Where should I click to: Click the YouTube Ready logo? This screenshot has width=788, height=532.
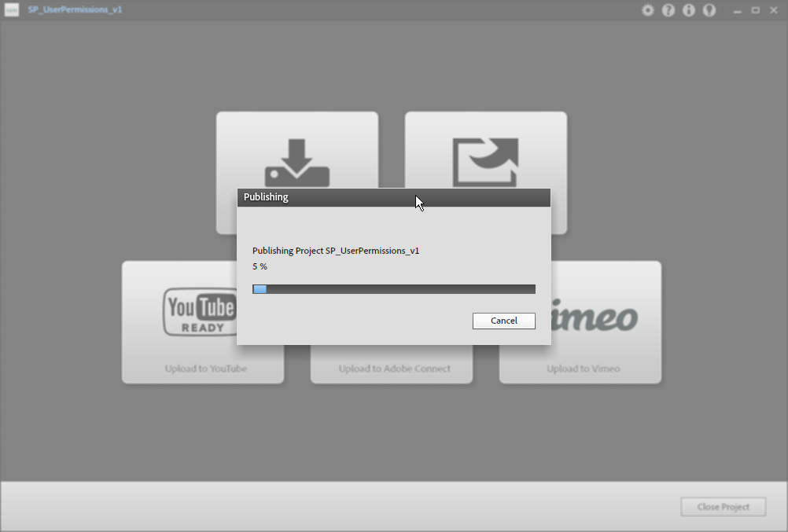[200, 311]
